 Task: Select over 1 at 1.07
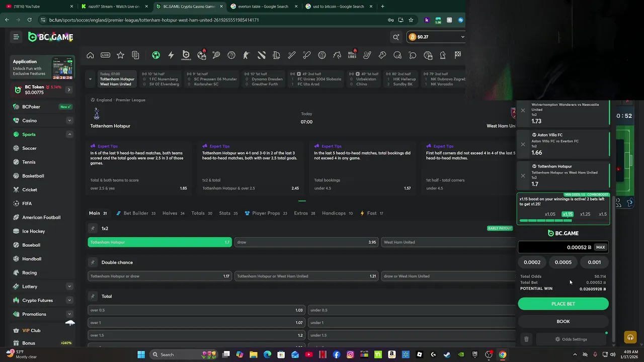point(197,323)
